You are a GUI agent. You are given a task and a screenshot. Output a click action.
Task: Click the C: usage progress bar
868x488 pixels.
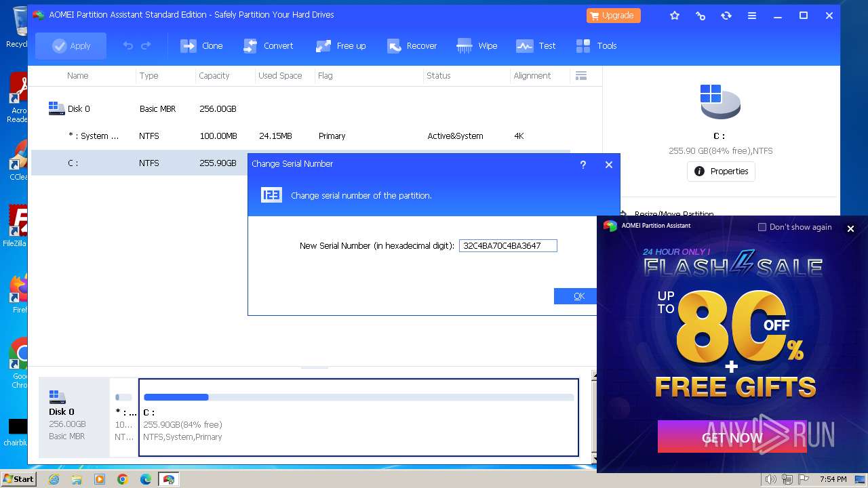point(359,397)
